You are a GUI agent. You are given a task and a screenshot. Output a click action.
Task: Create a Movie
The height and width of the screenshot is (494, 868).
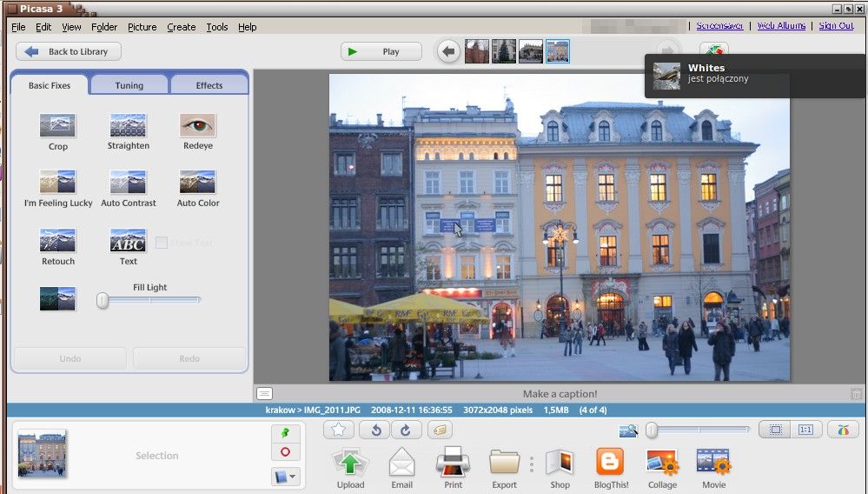(x=713, y=469)
